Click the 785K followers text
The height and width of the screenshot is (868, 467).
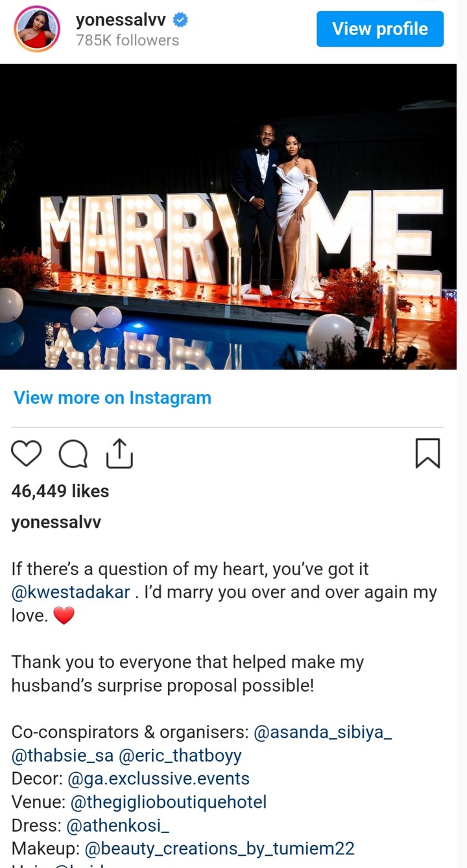(x=127, y=40)
